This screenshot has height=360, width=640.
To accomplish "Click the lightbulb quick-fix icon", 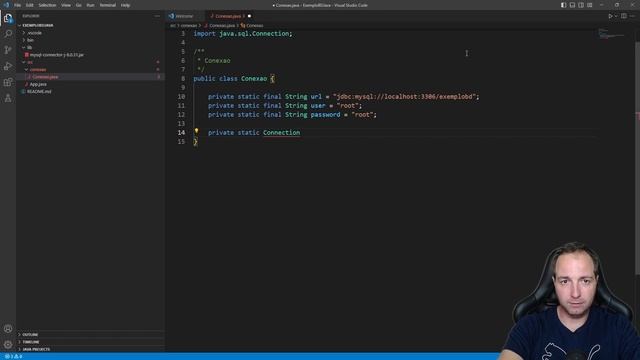I will click(196, 131).
